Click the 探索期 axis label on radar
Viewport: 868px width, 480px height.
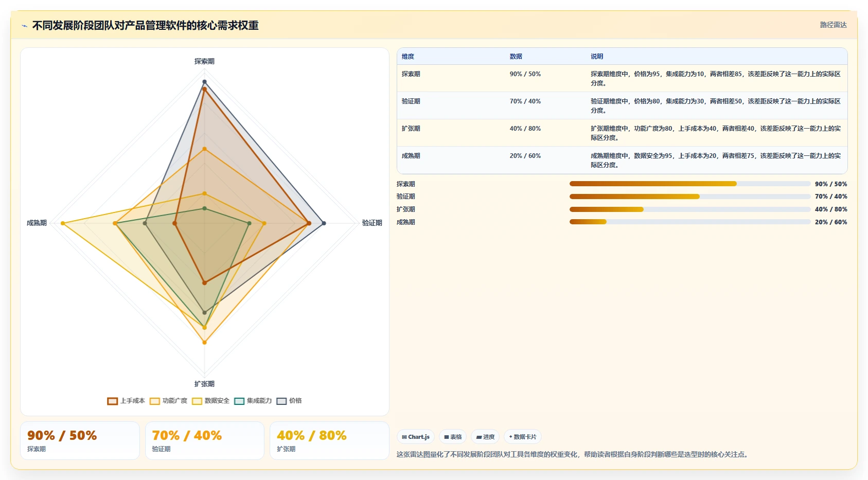(204, 61)
